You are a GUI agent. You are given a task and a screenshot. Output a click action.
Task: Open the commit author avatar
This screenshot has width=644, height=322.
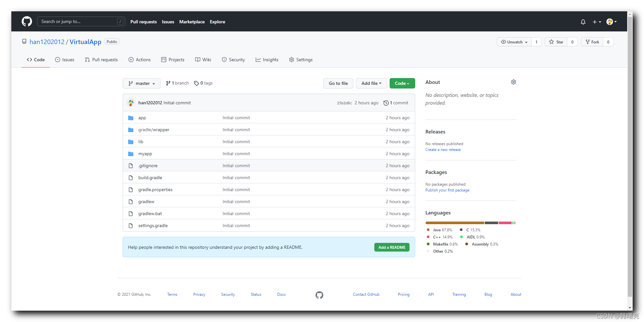click(131, 103)
